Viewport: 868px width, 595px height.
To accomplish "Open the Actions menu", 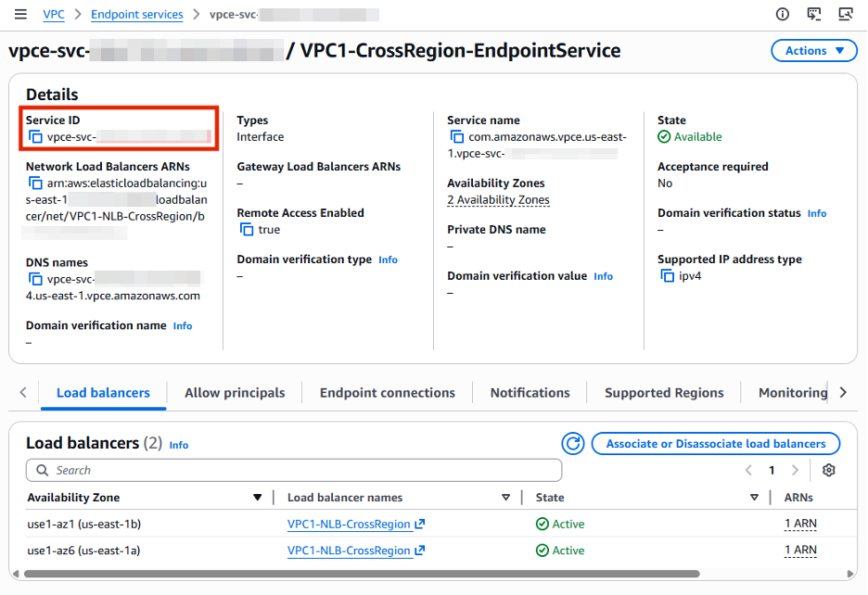I will 813,50.
